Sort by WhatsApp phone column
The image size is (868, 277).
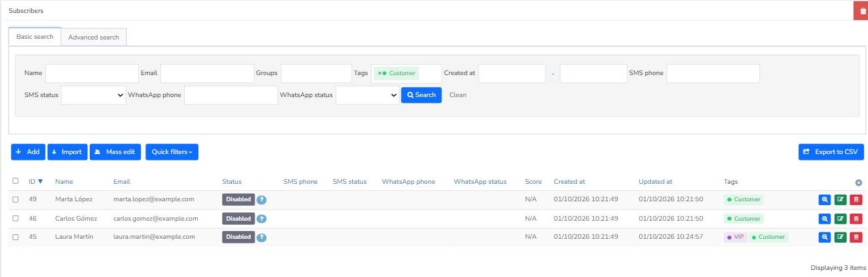[408, 182]
